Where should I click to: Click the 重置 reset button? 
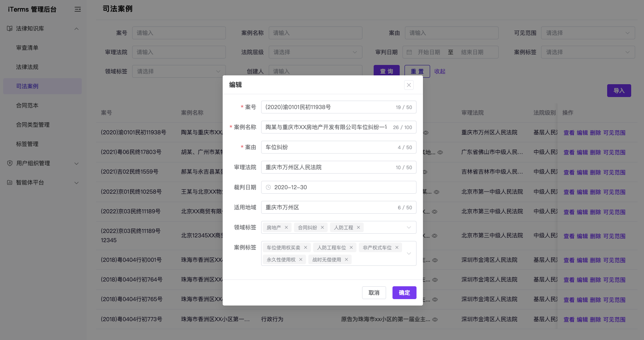coord(417,71)
